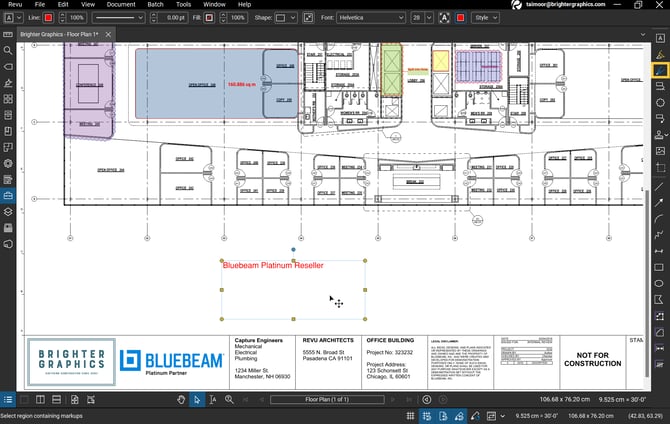Select the Crop tool in right toolbar

coord(660,167)
